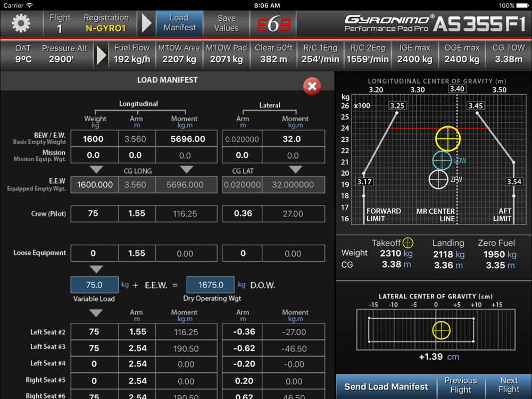
Task: Edit the BEW weight field showing 1600
Action: tap(94, 139)
